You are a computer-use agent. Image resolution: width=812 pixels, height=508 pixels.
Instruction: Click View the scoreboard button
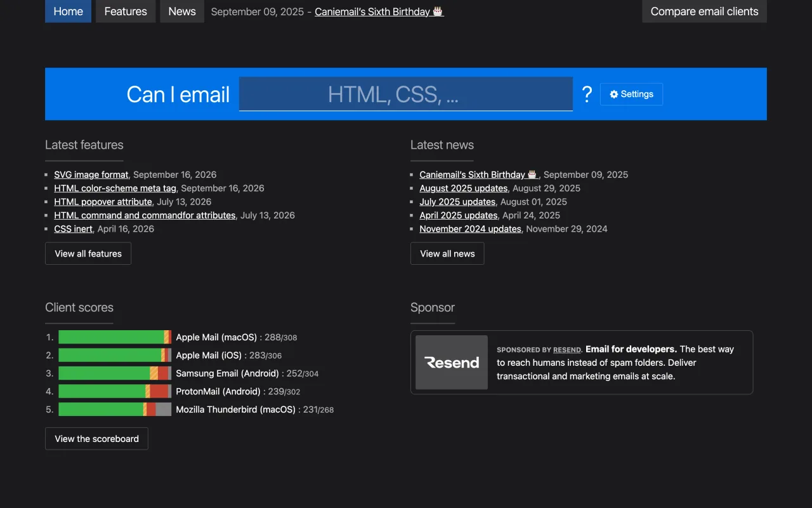(96, 439)
